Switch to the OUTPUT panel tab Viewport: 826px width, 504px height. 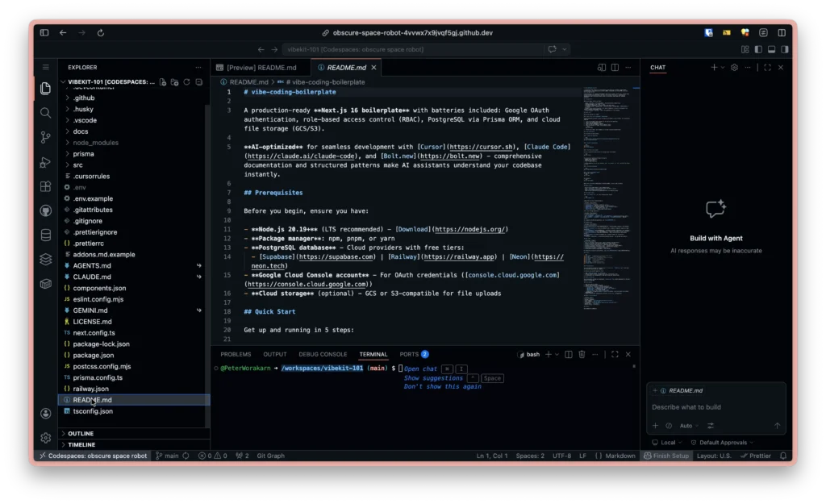coord(275,355)
